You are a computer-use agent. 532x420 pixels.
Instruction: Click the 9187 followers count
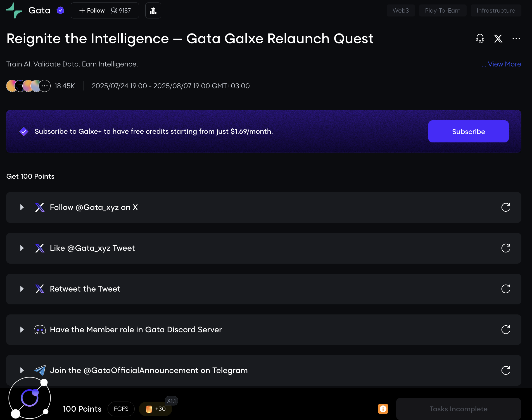(x=121, y=11)
